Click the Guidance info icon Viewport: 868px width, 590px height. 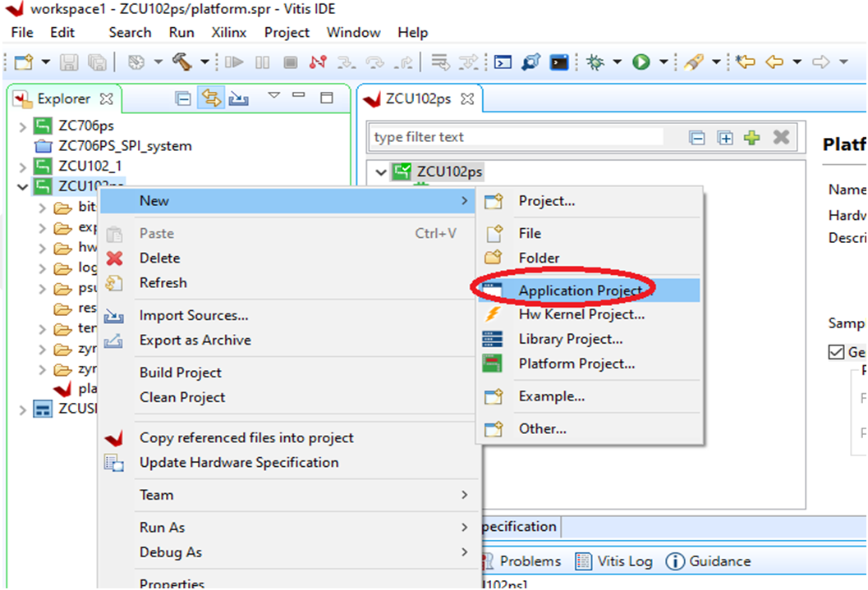pos(675,561)
